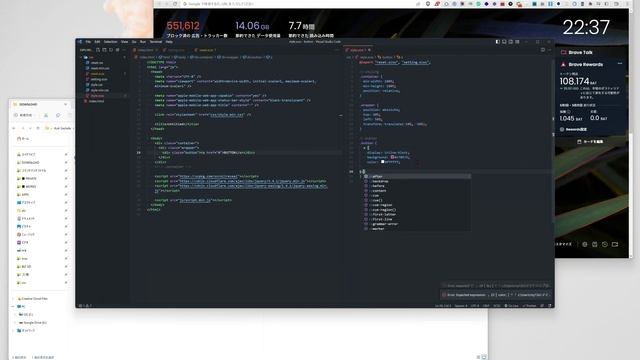Click the vertical scrollbar of style.scss editor
The height and width of the screenshot is (360, 640).
(x=553, y=142)
